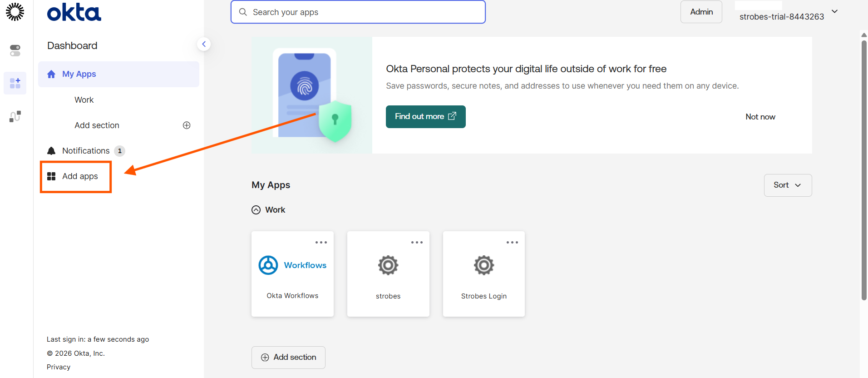Image resolution: width=868 pixels, height=378 pixels.
Task: Click the plus icon next to Add section in sidebar
Action: [187, 125]
